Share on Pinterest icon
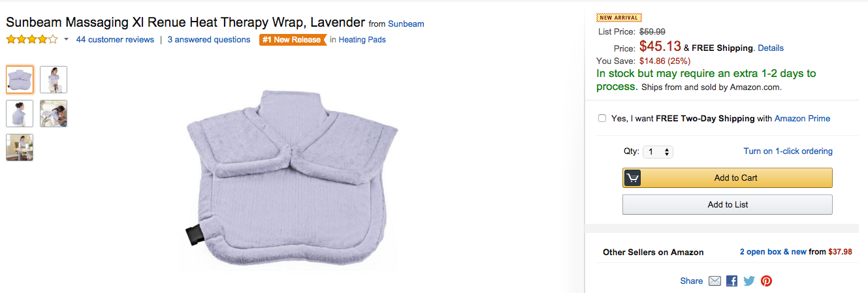 pos(766,281)
